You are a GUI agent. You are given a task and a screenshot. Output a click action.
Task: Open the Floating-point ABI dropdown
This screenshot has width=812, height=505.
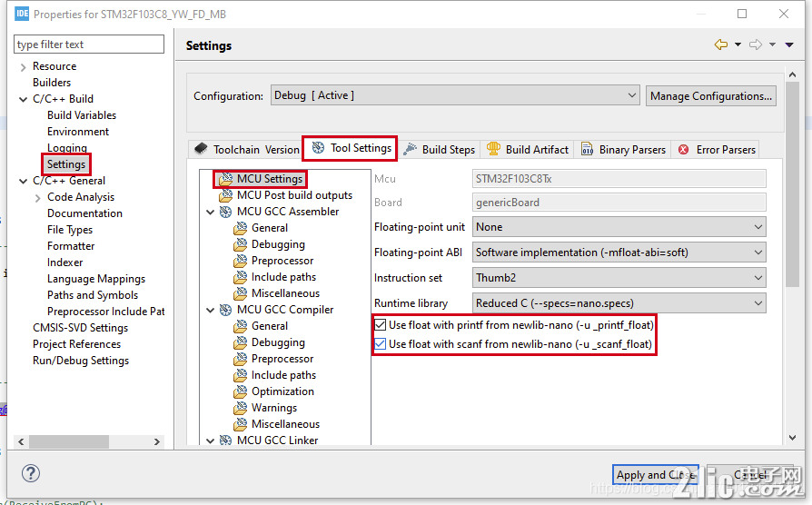coord(619,252)
